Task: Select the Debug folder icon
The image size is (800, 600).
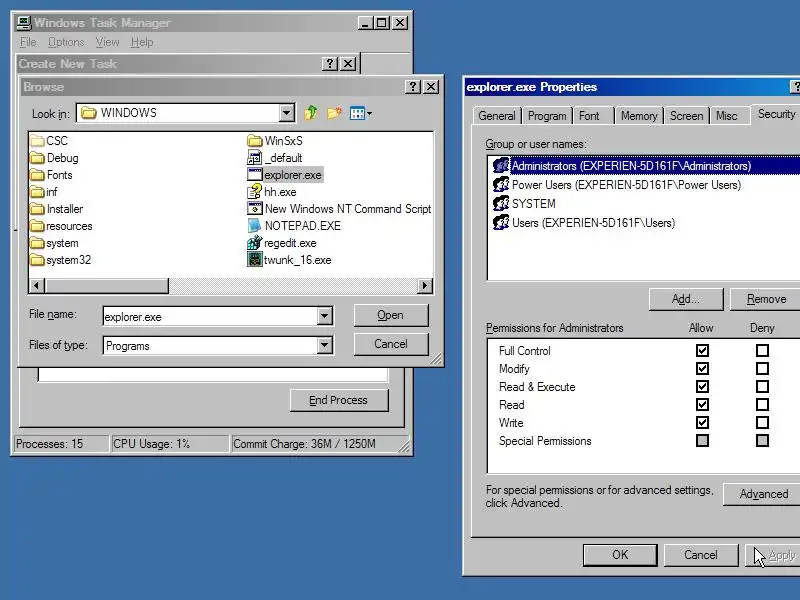Action: 37,158
